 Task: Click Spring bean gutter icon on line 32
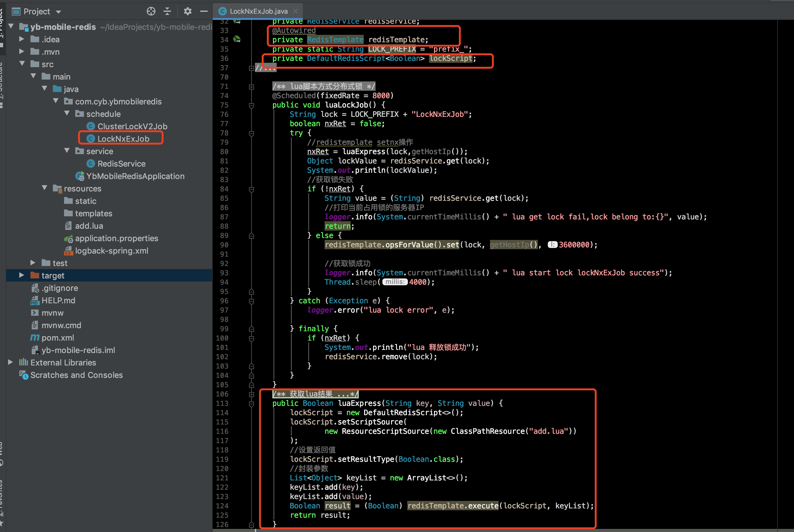point(237,21)
